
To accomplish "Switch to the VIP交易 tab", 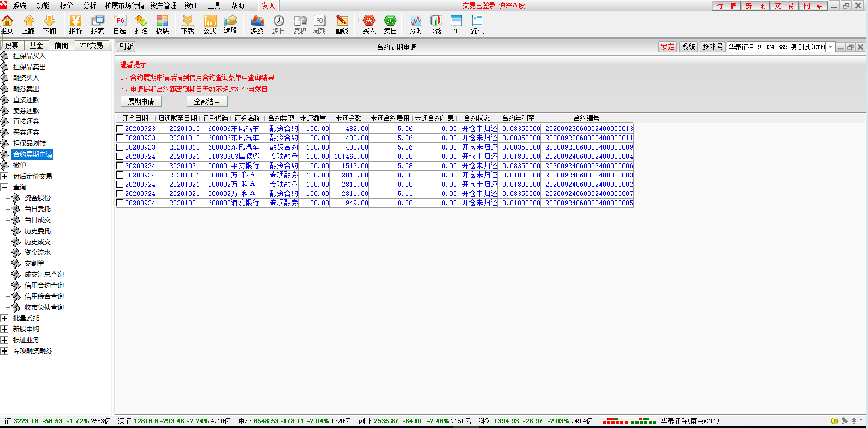I will 91,45.
